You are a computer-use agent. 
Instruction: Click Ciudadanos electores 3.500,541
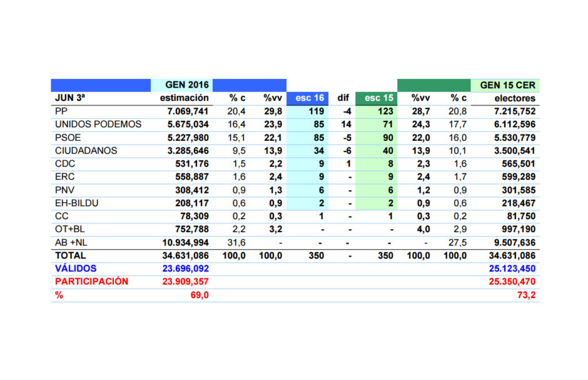(515, 151)
